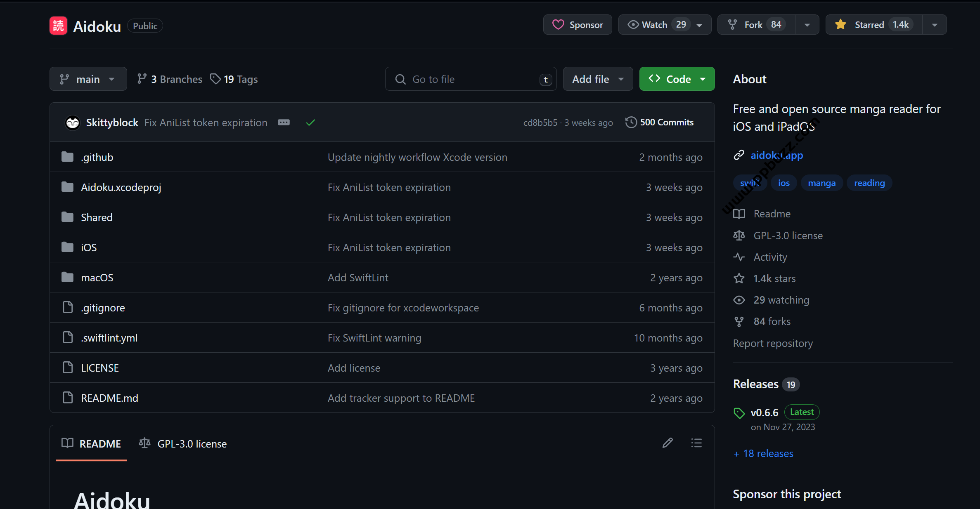
Task: Open the iOS folder icon
Action: point(67,247)
